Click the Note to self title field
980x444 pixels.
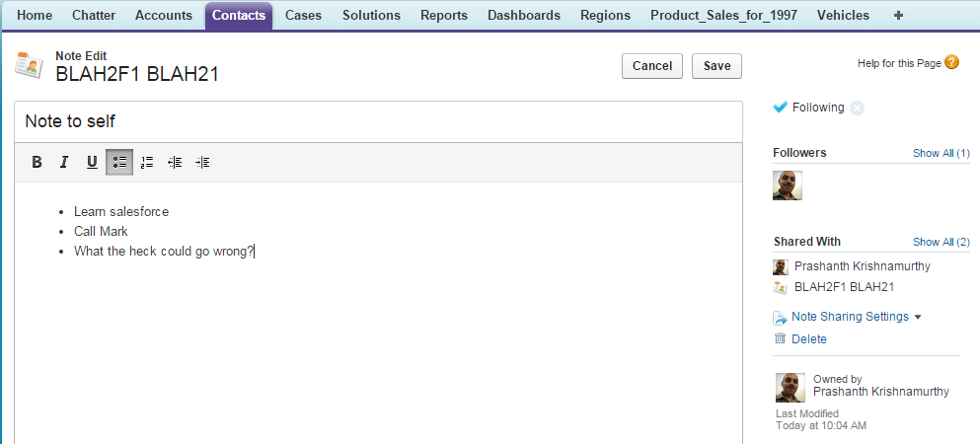[x=378, y=121]
